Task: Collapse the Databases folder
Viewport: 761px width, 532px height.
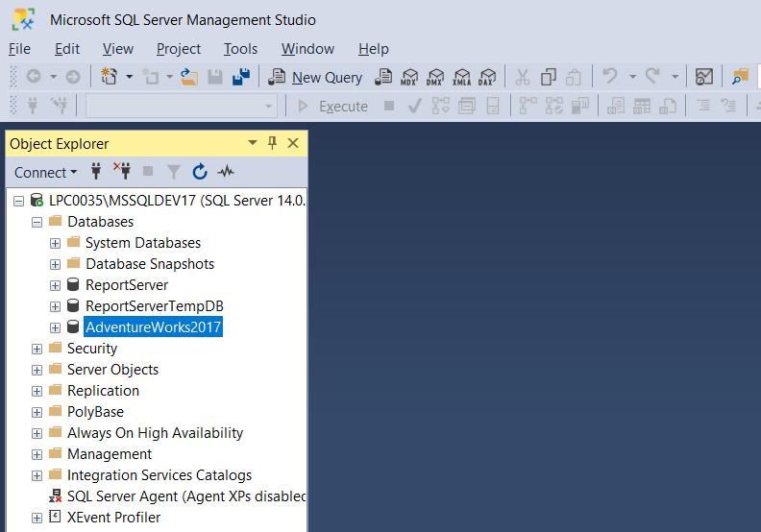Action: click(37, 222)
